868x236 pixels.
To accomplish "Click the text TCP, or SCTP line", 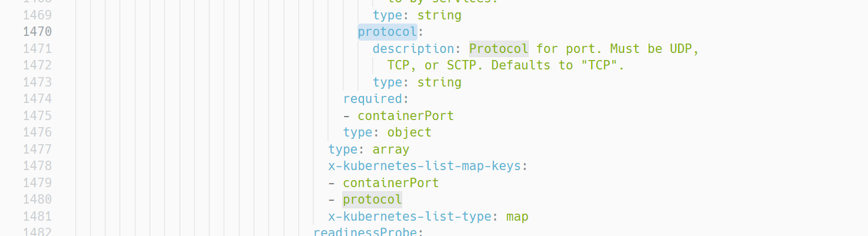I will click(505, 65).
